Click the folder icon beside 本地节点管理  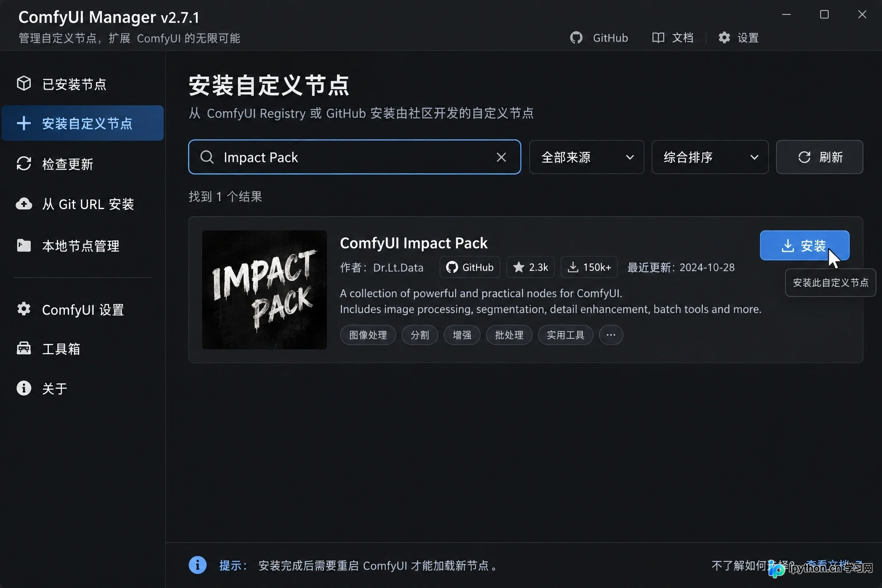click(x=24, y=245)
